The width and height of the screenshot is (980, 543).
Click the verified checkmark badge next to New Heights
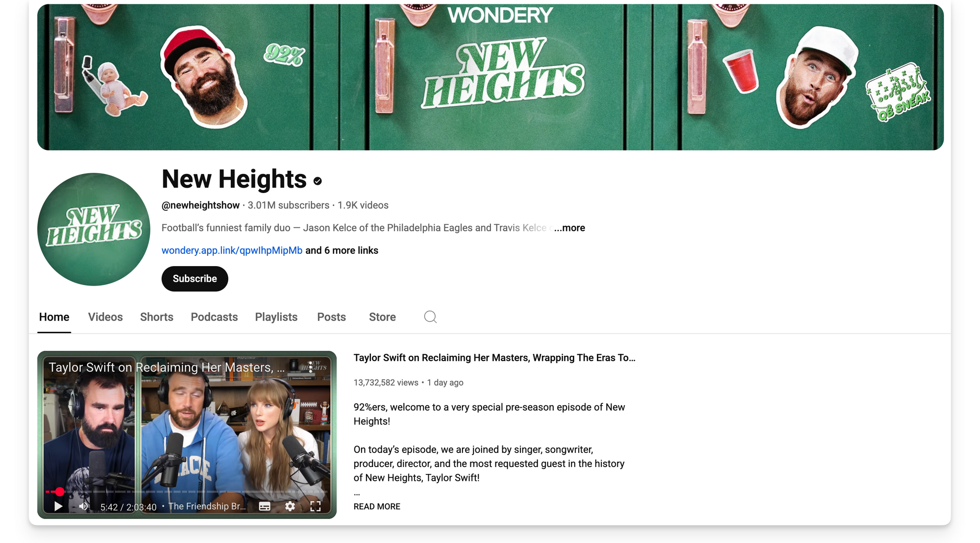point(318,181)
